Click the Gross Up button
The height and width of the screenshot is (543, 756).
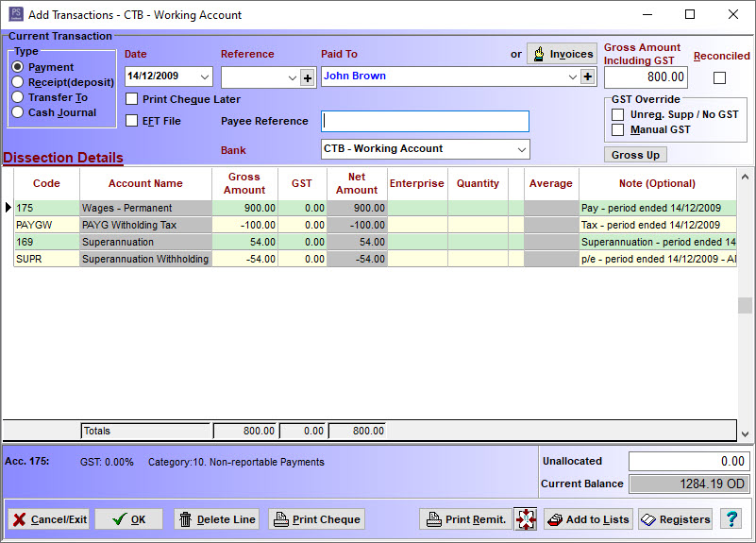[635, 155]
